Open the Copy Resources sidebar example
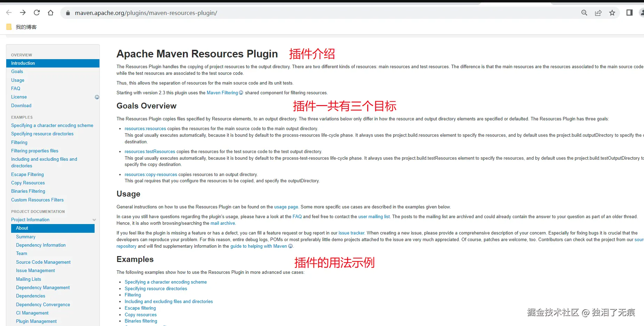This screenshot has width=644, height=326. coord(28,183)
